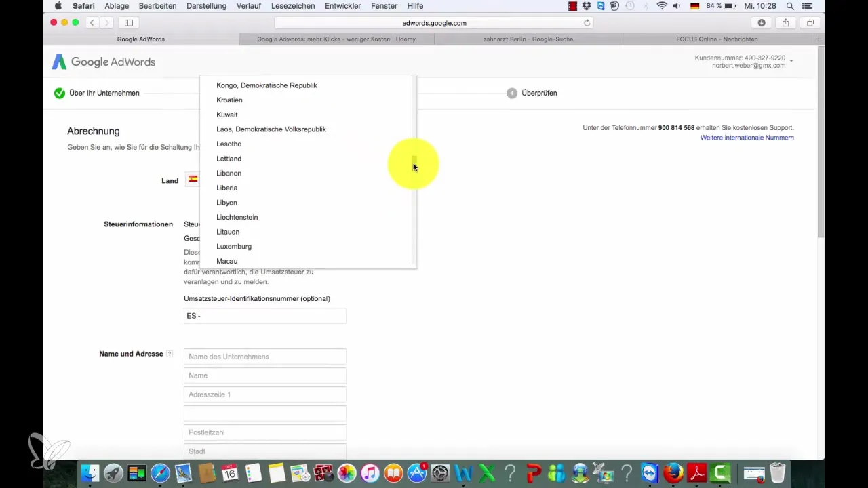Open a new tab with the plus button
The image size is (868, 488).
818,39
